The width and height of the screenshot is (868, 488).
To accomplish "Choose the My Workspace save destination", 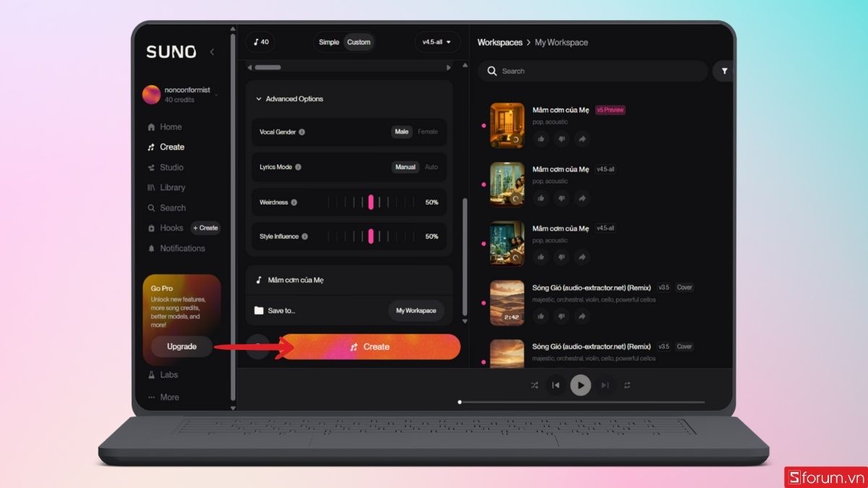I will pyautogui.click(x=416, y=311).
